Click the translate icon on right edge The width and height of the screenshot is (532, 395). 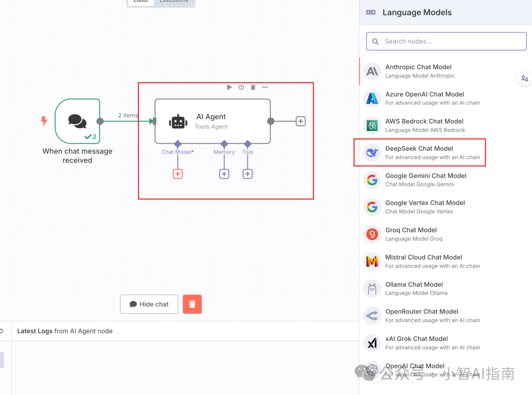(524, 78)
